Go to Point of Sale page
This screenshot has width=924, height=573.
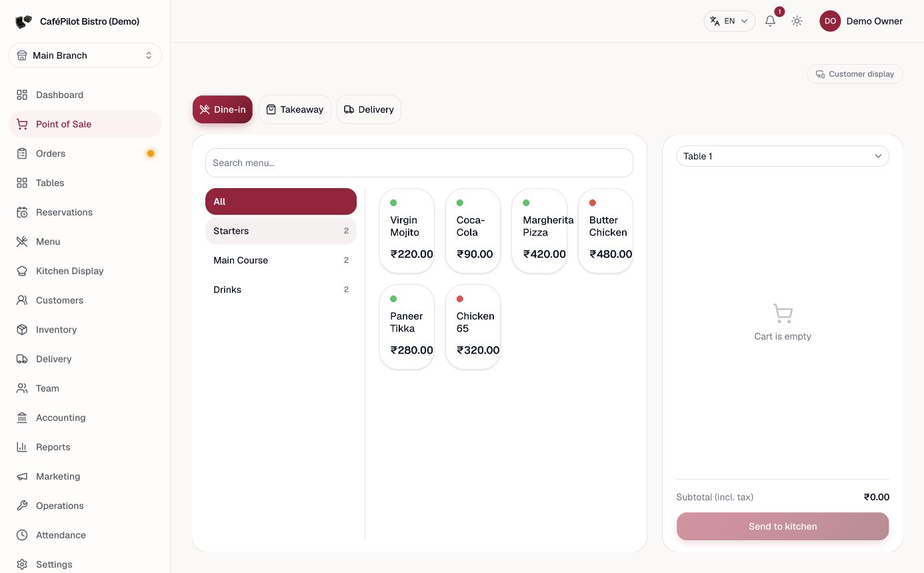pos(85,124)
